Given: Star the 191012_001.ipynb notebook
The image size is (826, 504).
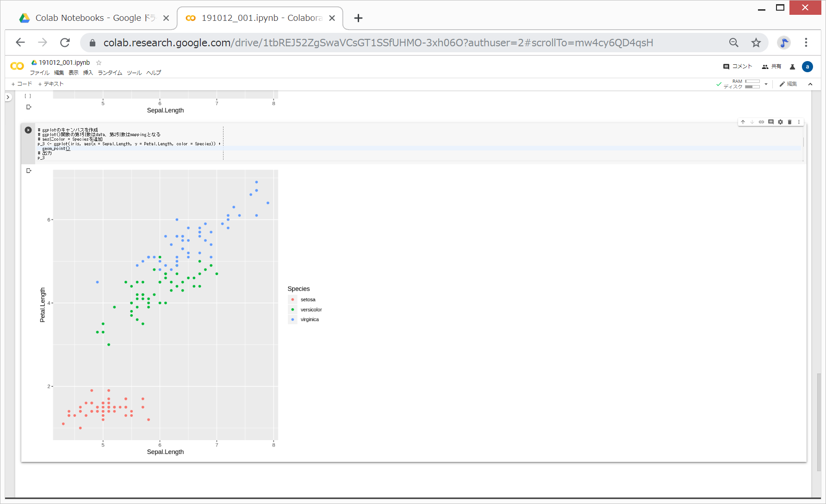Looking at the screenshot, I should click(x=99, y=62).
